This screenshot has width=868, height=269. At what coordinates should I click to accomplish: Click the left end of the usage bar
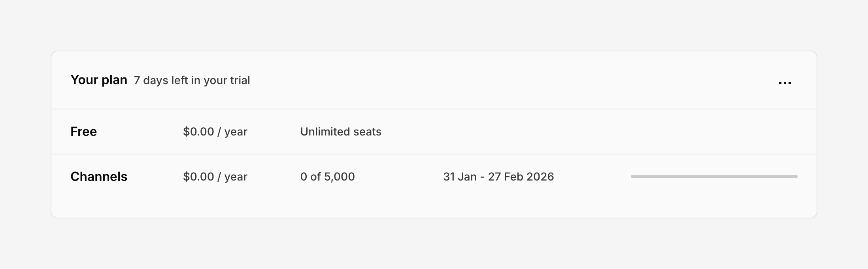(634, 177)
